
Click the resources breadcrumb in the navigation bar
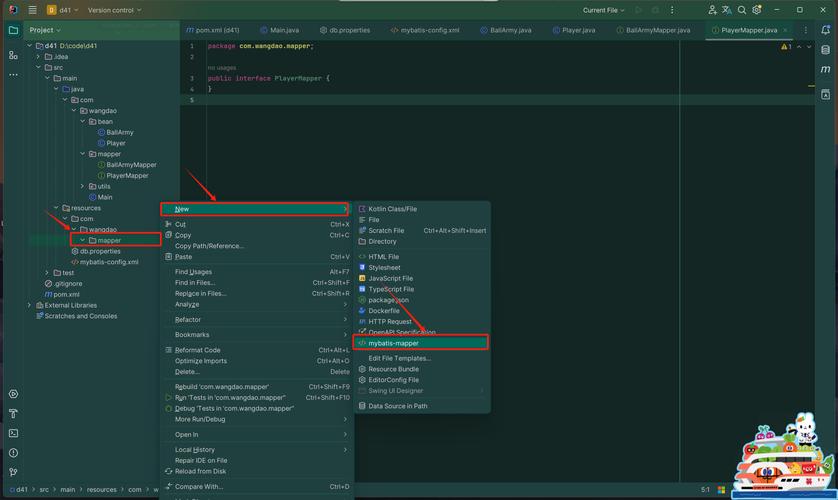pos(101,490)
